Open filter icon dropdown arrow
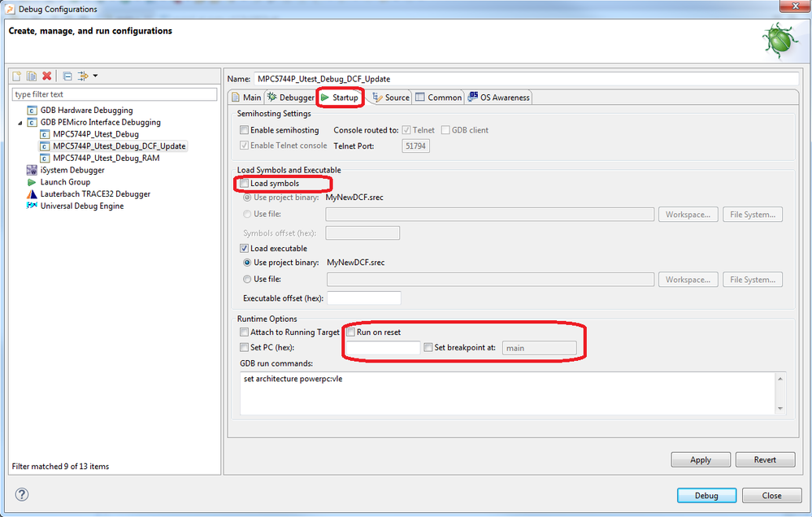The height and width of the screenshot is (517, 812). pyautogui.click(x=95, y=76)
